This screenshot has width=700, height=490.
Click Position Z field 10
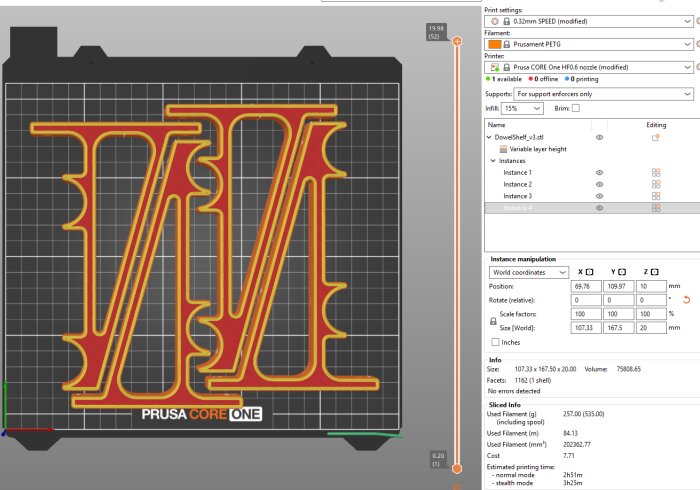651,286
